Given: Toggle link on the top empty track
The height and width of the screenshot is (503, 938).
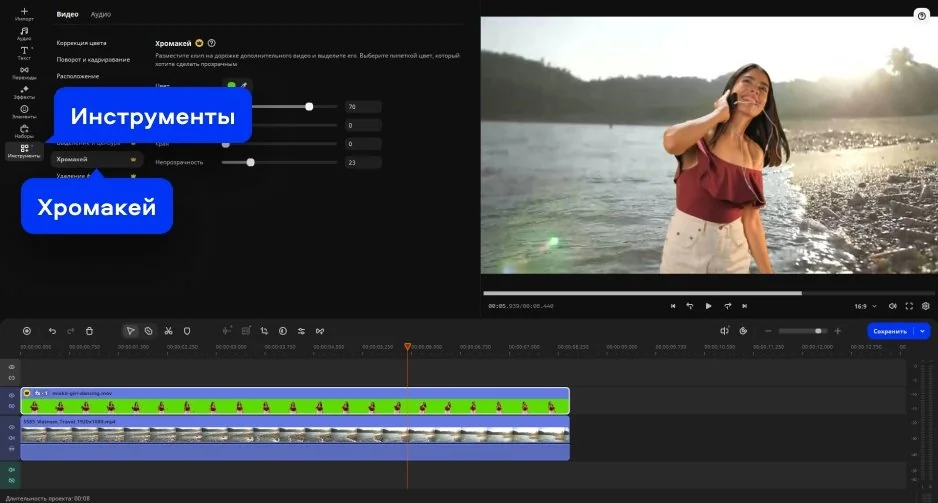Looking at the screenshot, I should [x=11, y=378].
